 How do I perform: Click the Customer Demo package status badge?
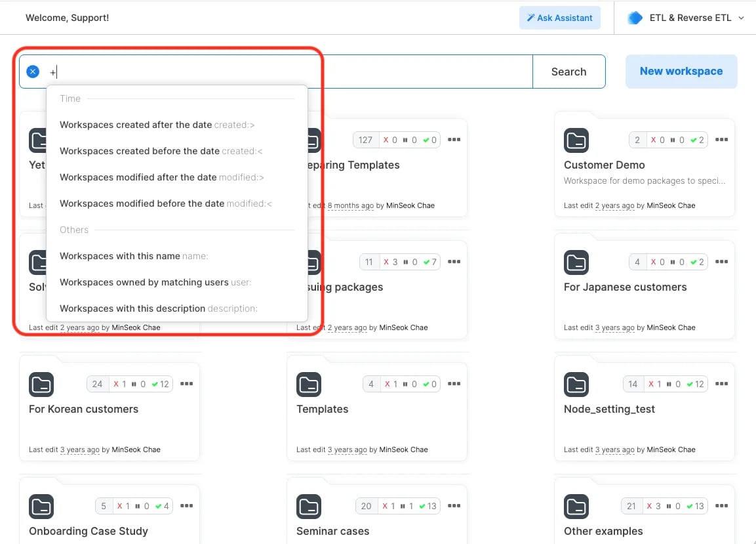(667, 140)
